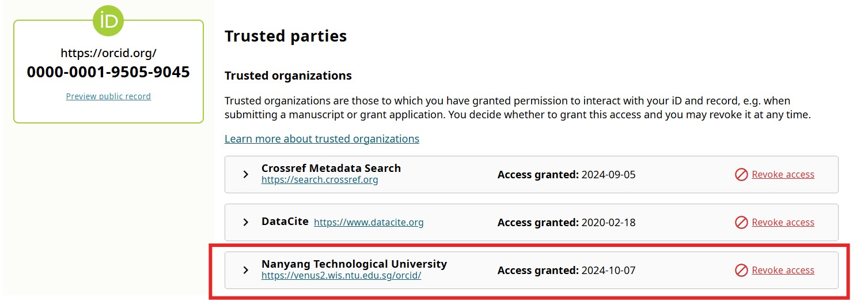Click revoke icon for Crossref Metadata Search
Image resolution: width=868 pixels, height=300 pixels.
click(741, 174)
